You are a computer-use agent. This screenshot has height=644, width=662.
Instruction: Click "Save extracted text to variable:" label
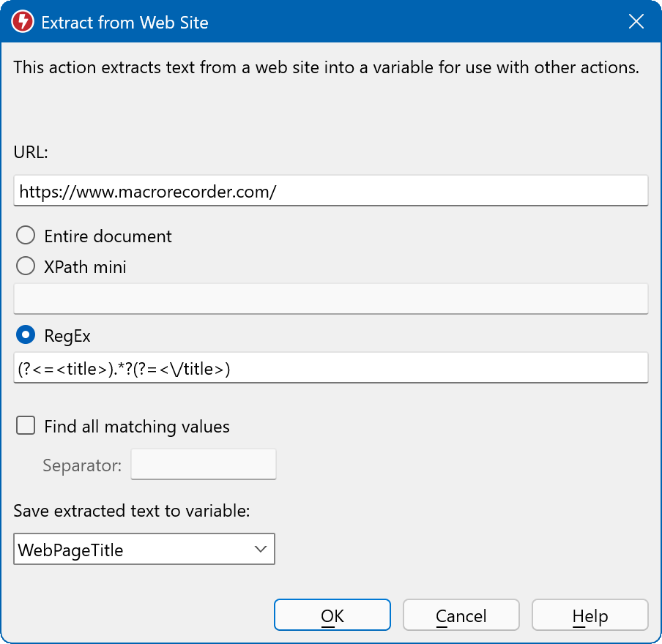pyautogui.click(x=132, y=511)
